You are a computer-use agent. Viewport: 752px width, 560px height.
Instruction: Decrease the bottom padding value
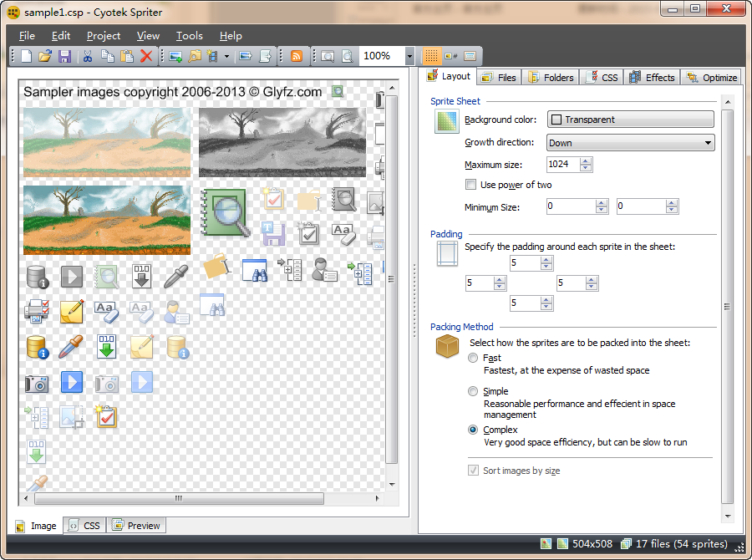[546, 306]
